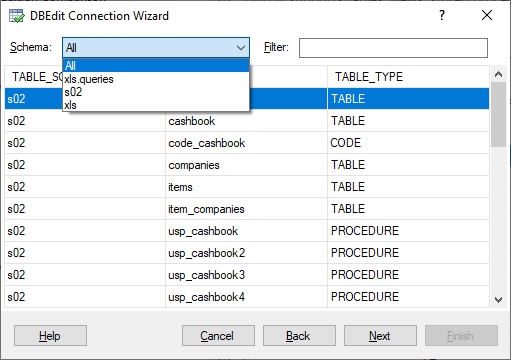Click the scrollbar down arrow
Viewport: 511px width, 360px height.
point(498,299)
